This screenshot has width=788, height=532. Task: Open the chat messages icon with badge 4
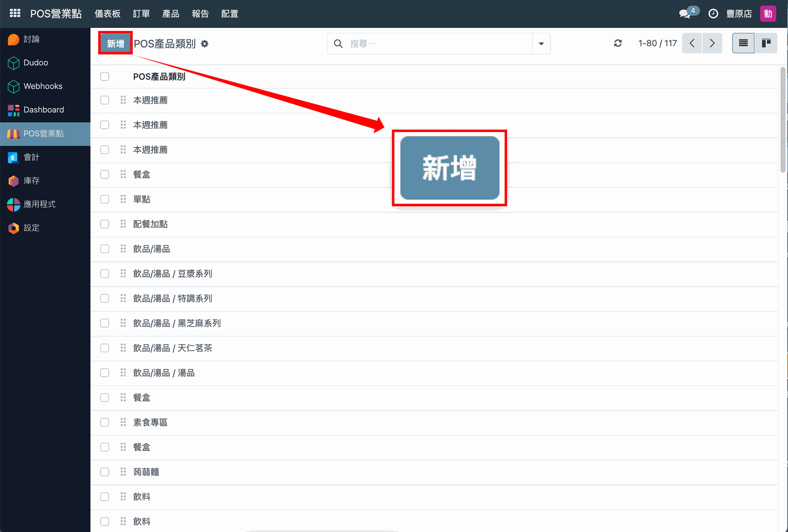click(688, 13)
